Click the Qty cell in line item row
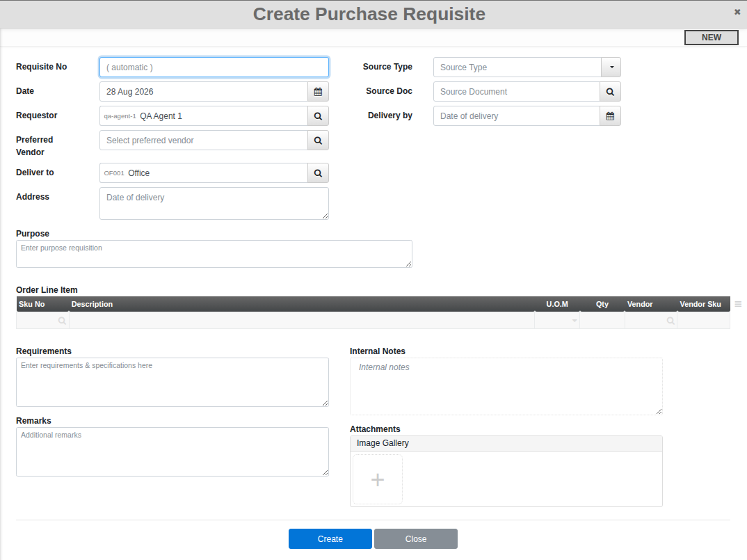747x560 pixels. 602,320
